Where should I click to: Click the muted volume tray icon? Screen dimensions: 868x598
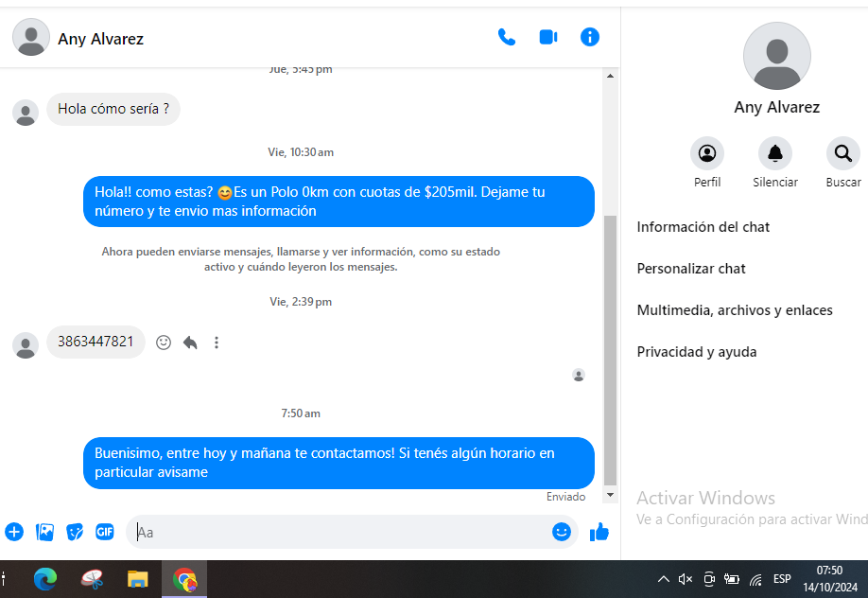pos(686,579)
